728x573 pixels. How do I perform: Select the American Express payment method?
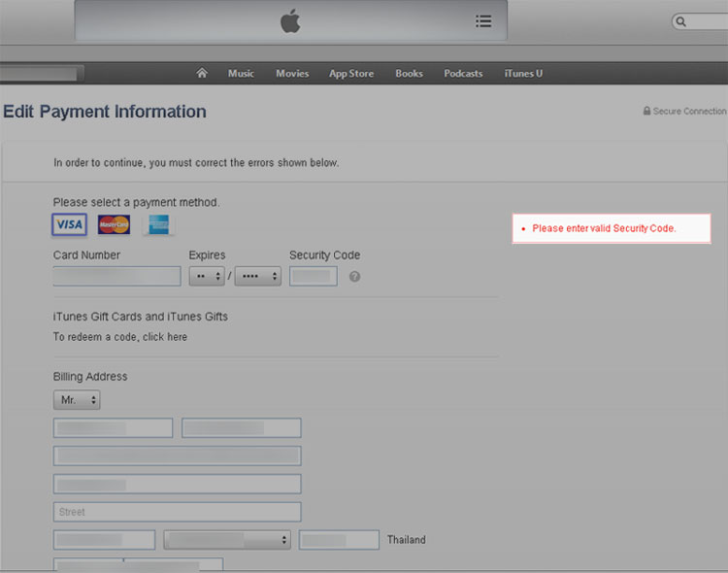click(158, 225)
